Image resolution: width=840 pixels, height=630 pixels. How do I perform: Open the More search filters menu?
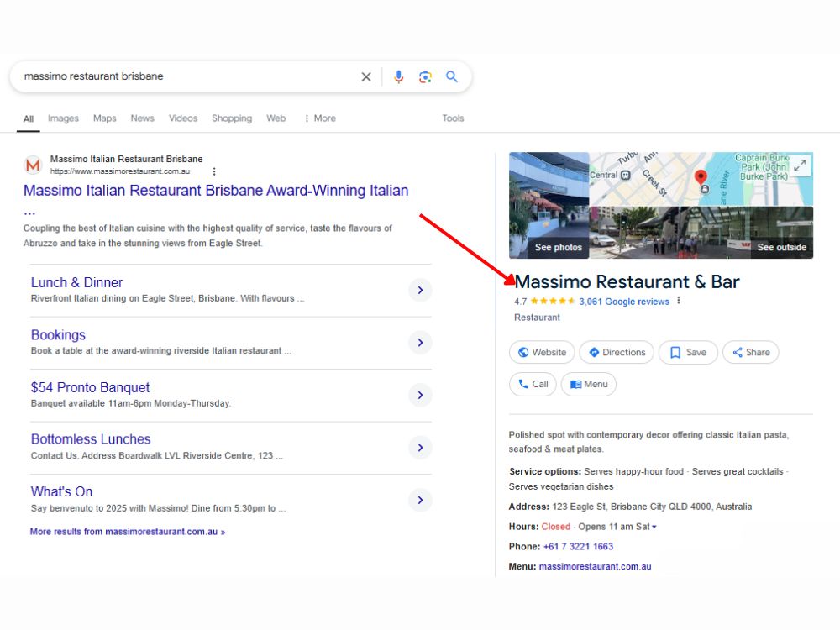pyautogui.click(x=320, y=118)
